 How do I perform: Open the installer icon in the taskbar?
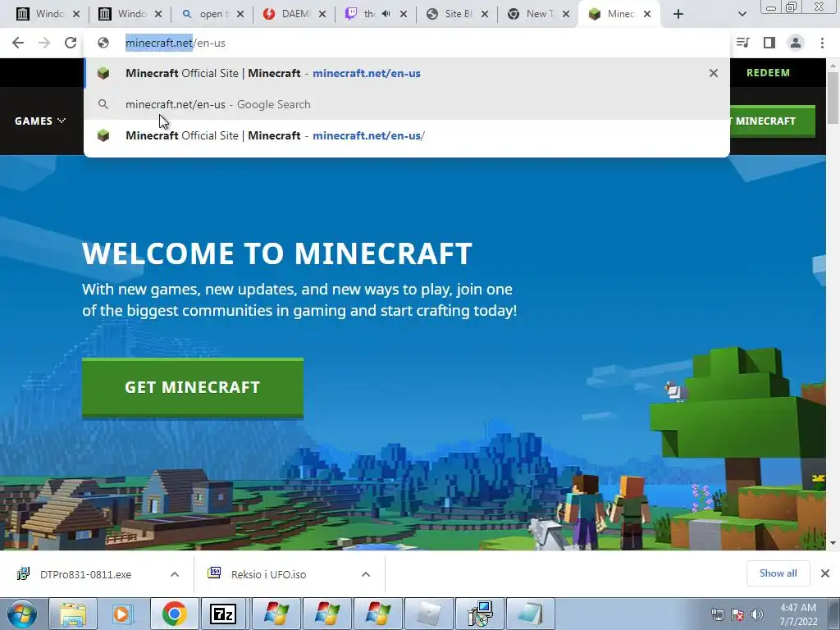pos(479,614)
